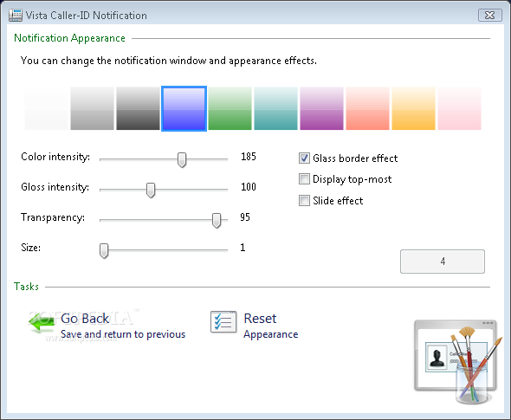Click the paintbrush jar appearance illustration
Image resolution: width=511 pixels, height=420 pixels.
click(x=458, y=362)
